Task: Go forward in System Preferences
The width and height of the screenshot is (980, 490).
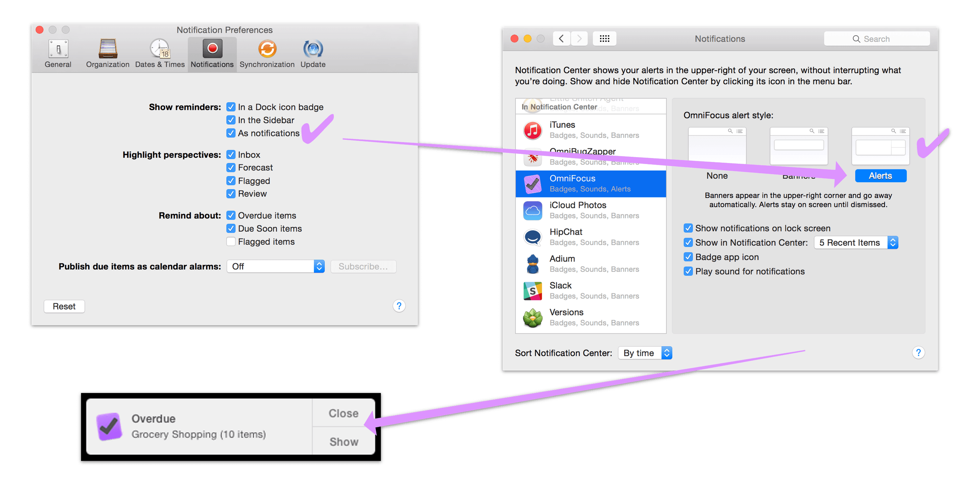Action: click(579, 38)
